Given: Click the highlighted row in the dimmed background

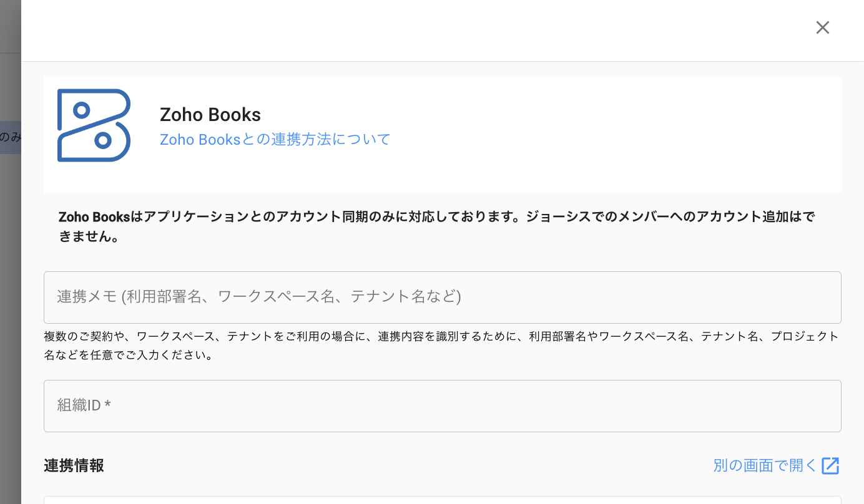Looking at the screenshot, I should pyautogui.click(x=10, y=137).
